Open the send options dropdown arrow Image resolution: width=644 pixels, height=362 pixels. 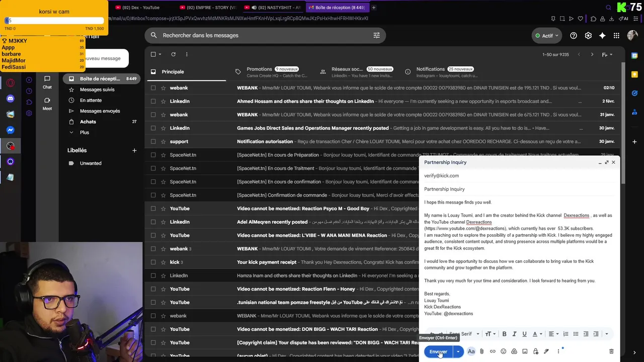pos(458,351)
